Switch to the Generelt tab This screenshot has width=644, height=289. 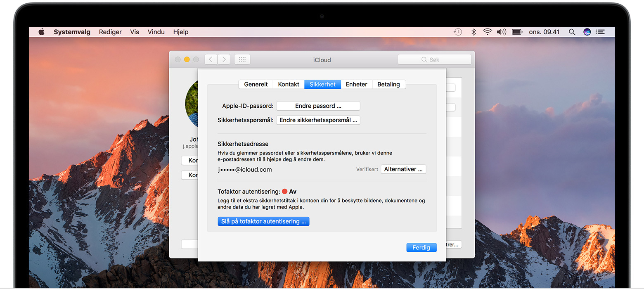256,84
